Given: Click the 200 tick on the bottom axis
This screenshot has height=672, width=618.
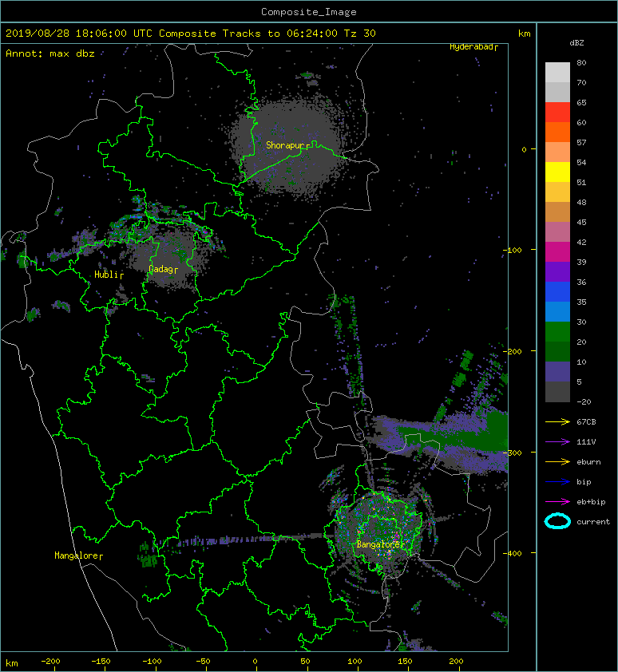Looking at the screenshot, I should [x=456, y=662].
